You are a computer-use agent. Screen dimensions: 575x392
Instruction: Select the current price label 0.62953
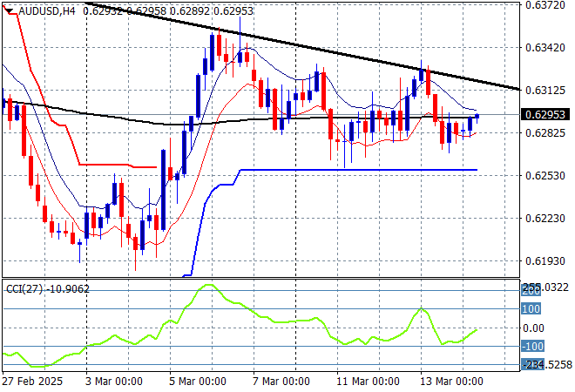545,115
